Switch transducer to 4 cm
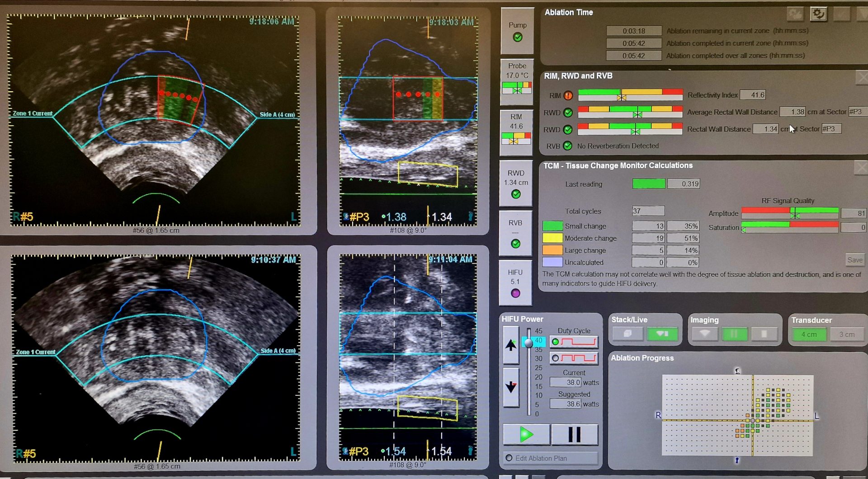The image size is (868, 479). click(x=809, y=335)
